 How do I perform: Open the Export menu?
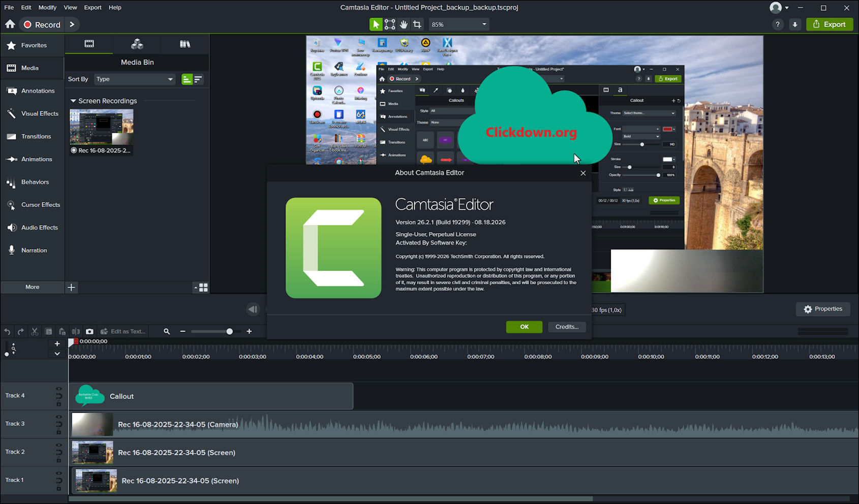click(93, 8)
